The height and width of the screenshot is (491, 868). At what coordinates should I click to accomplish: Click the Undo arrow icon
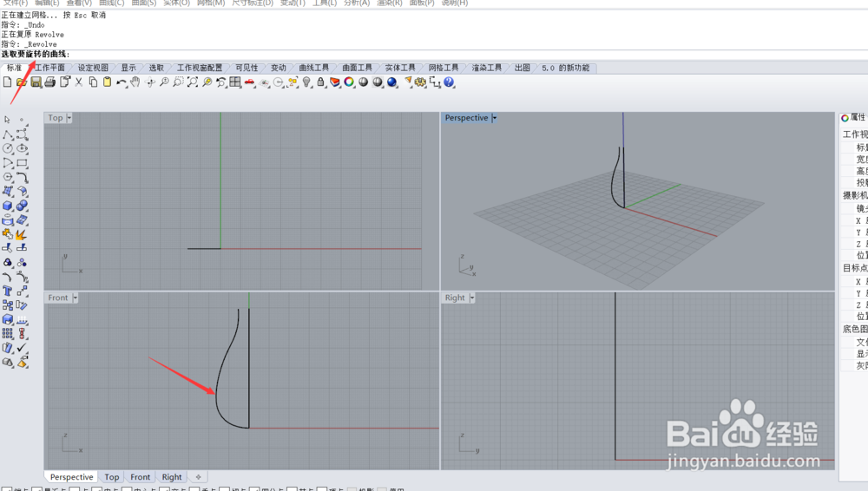(122, 82)
